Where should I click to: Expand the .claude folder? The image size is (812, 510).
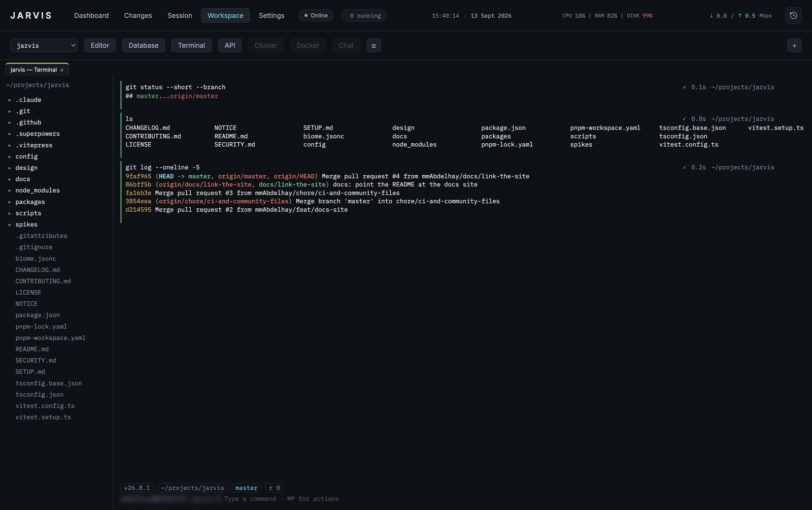(x=10, y=100)
